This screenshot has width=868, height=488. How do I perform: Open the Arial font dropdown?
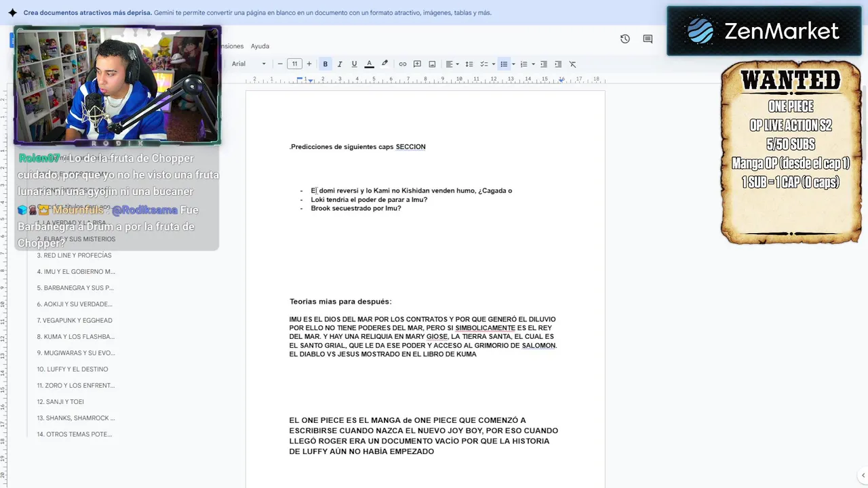coord(249,64)
